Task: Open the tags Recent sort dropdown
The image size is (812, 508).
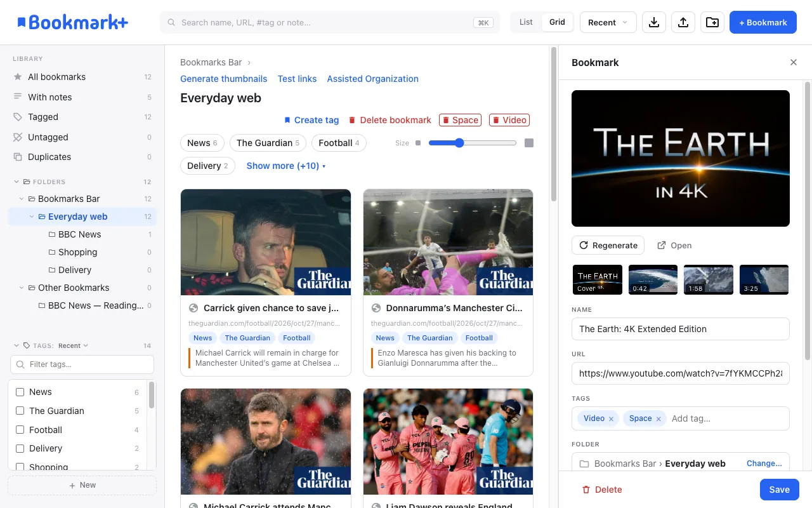Action: tap(73, 346)
